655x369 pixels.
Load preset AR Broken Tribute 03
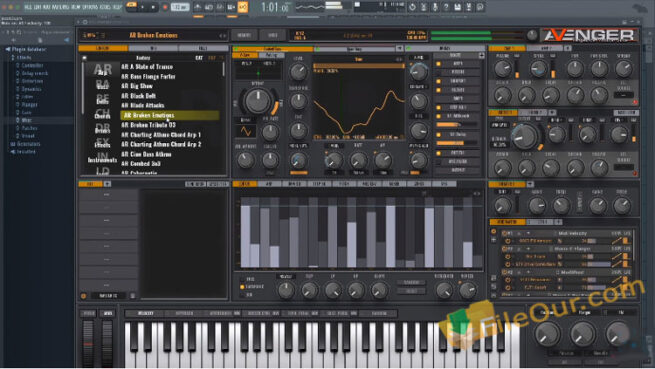(x=148, y=125)
